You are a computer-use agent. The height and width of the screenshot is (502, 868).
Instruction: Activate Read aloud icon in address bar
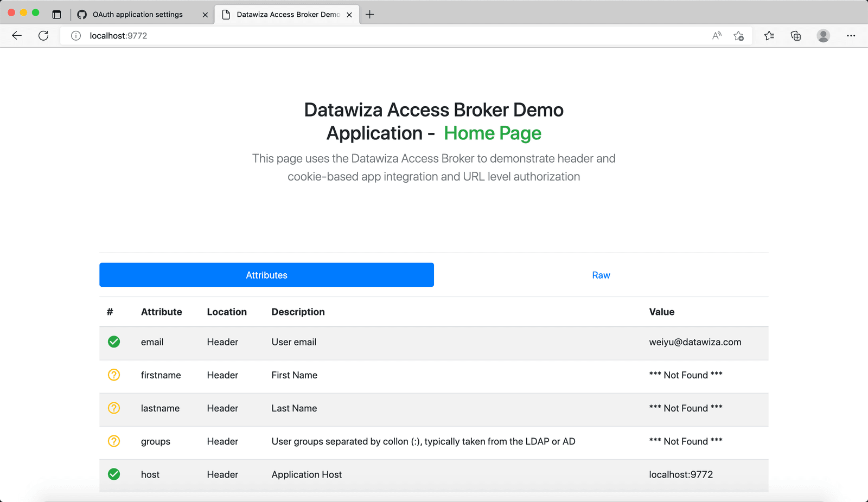(x=717, y=36)
